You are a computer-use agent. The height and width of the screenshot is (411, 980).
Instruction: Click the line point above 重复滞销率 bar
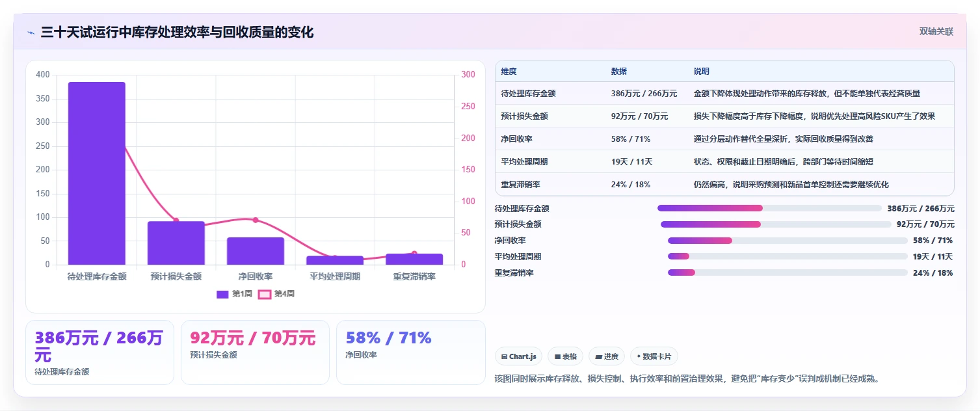point(414,254)
